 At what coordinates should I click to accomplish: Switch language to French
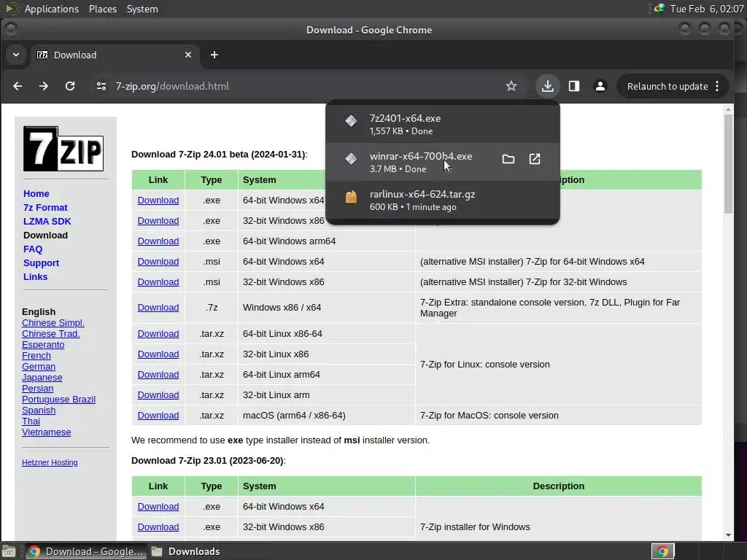click(36, 356)
